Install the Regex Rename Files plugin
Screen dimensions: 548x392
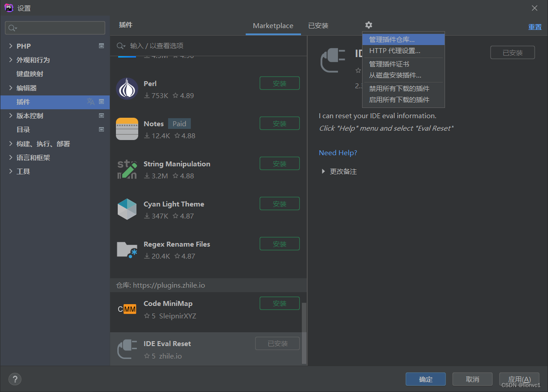tap(280, 244)
